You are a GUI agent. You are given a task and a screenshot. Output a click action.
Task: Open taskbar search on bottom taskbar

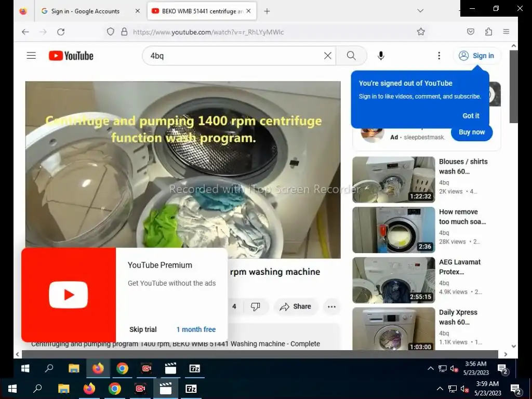[x=37, y=389]
